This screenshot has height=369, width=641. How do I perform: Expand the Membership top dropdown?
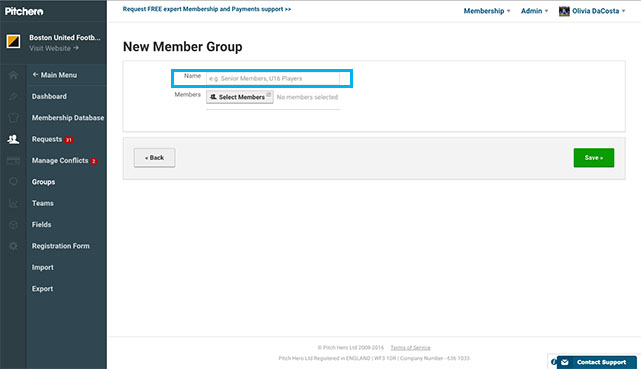[x=486, y=11]
